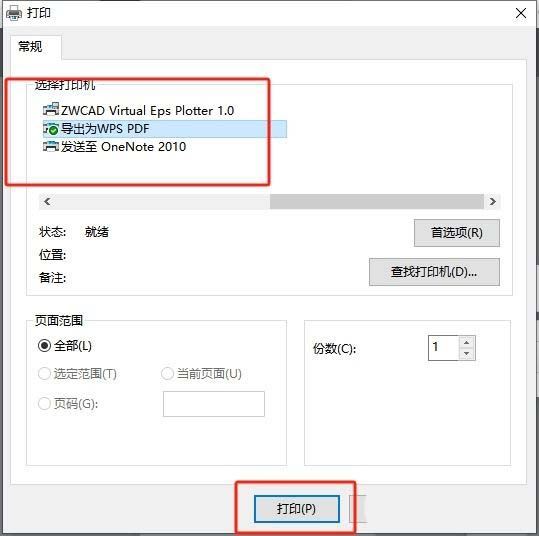Viewport: 539px width, 536px height.
Task: Select the 当前页面(U) radio button
Action: click(x=167, y=373)
